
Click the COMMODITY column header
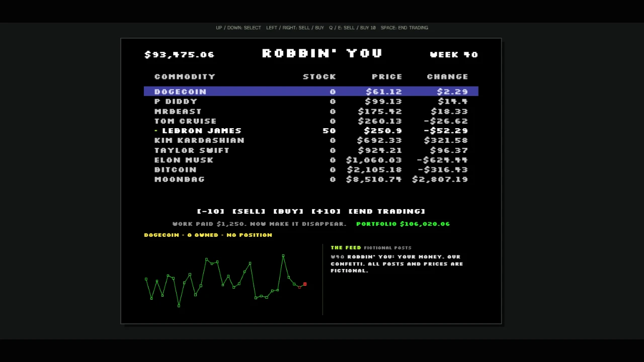pos(185,76)
